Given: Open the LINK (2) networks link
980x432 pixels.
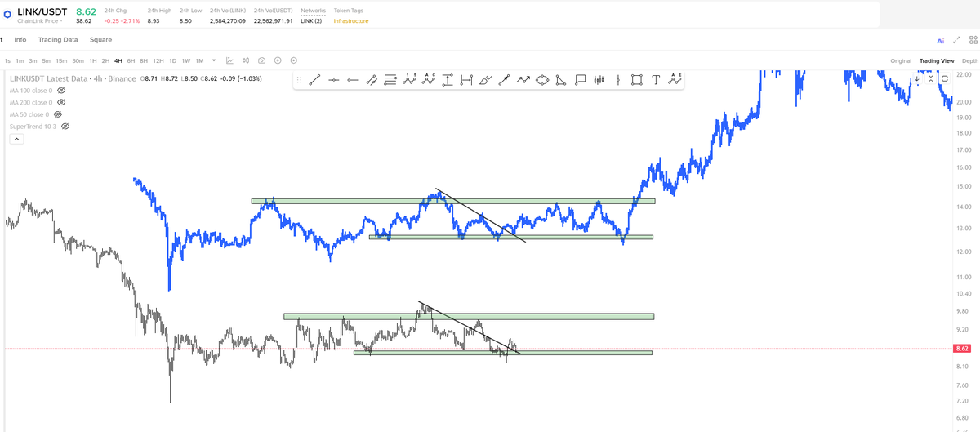Looking at the screenshot, I should [x=311, y=20].
